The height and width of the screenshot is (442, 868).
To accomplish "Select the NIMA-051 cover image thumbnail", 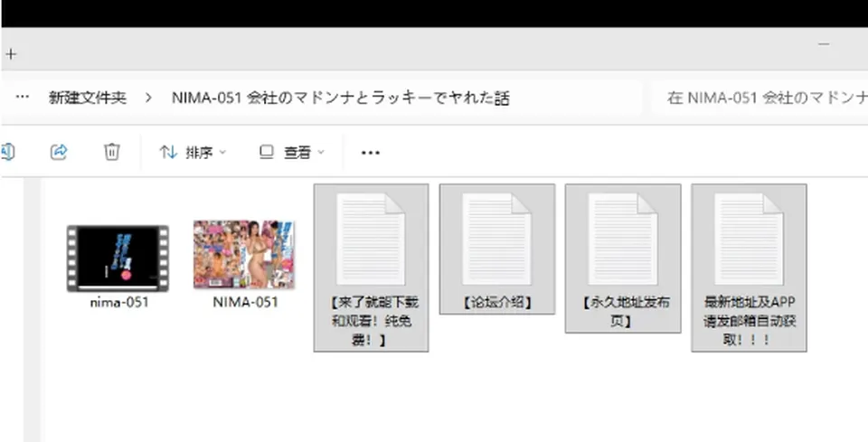I will click(244, 255).
